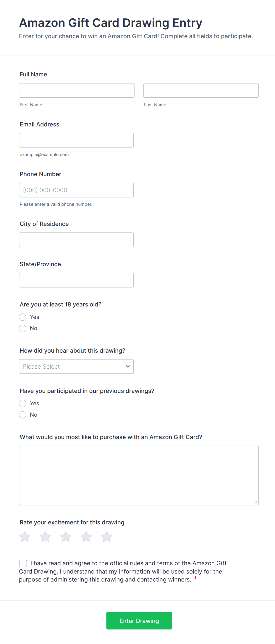
Task: Click the City of Residence field
Action: click(76, 240)
